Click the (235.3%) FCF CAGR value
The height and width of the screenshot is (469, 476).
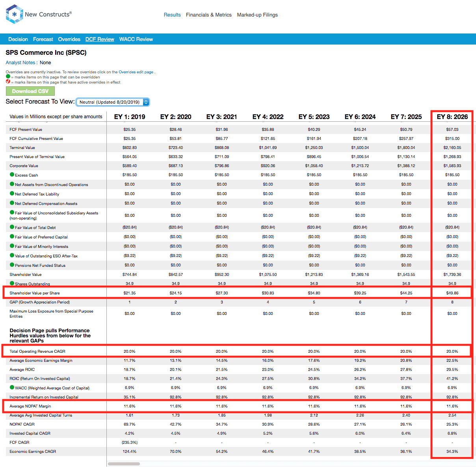(130, 442)
